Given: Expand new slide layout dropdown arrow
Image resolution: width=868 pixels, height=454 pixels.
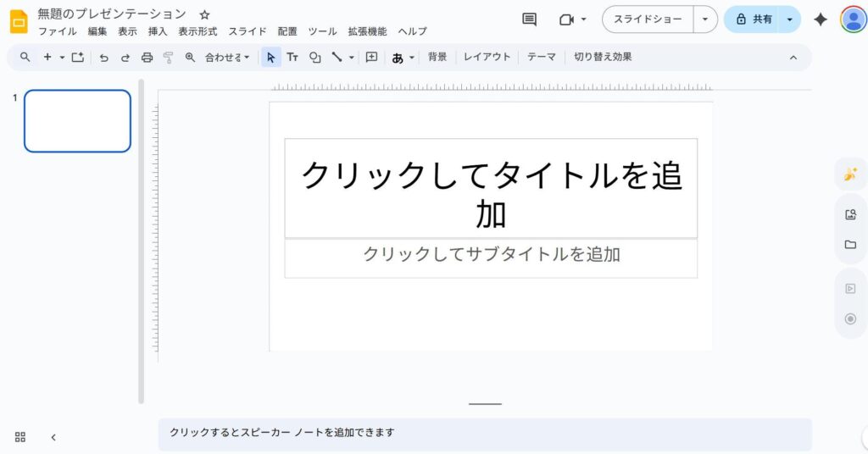Looking at the screenshot, I should click(x=62, y=57).
